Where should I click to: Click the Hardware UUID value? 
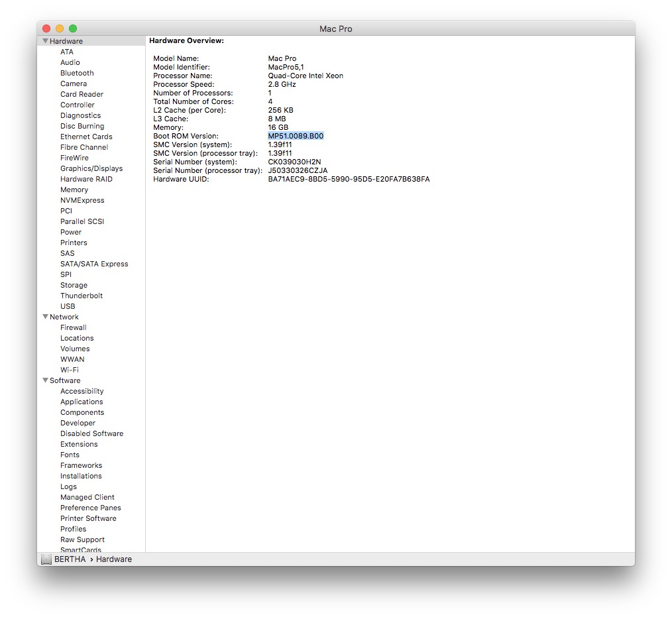(349, 179)
